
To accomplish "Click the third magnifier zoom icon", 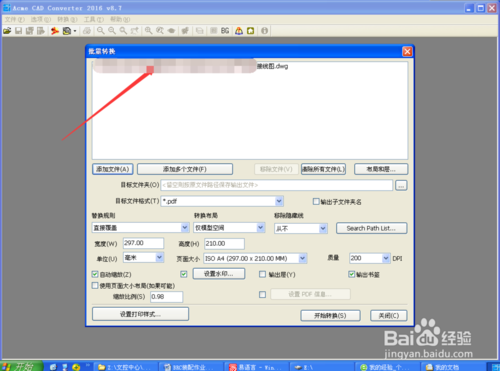I will (123, 31).
